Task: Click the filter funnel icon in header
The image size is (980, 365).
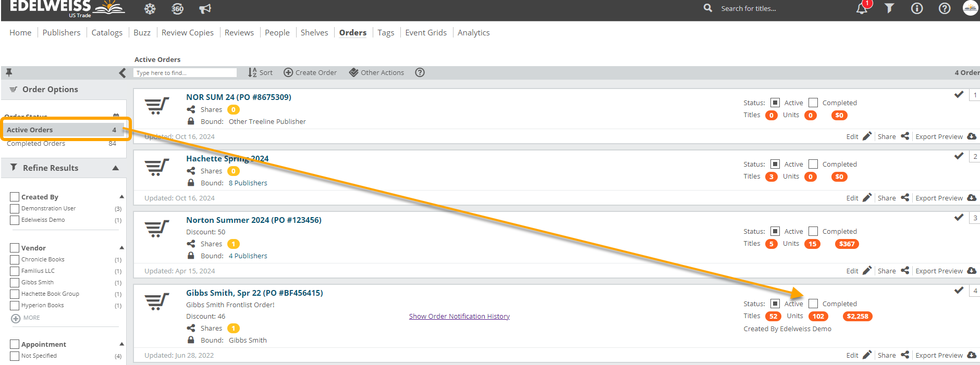Action: coord(889,8)
